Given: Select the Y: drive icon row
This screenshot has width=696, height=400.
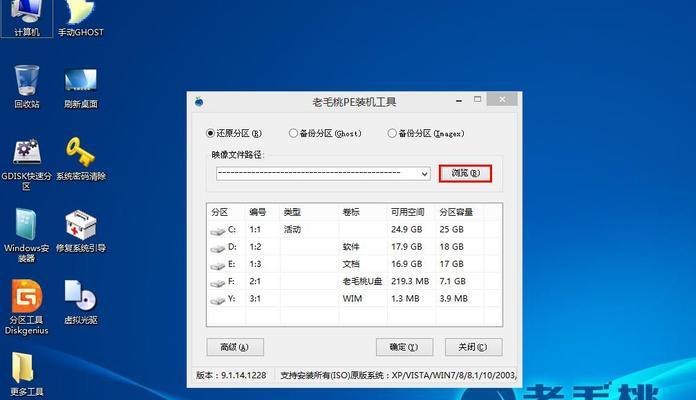Looking at the screenshot, I should coord(354,299).
